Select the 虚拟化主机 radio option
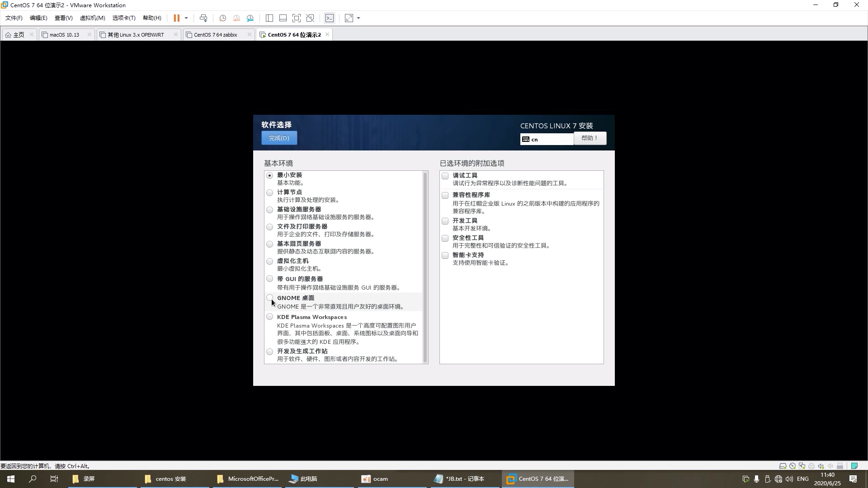 pos(270,261)
